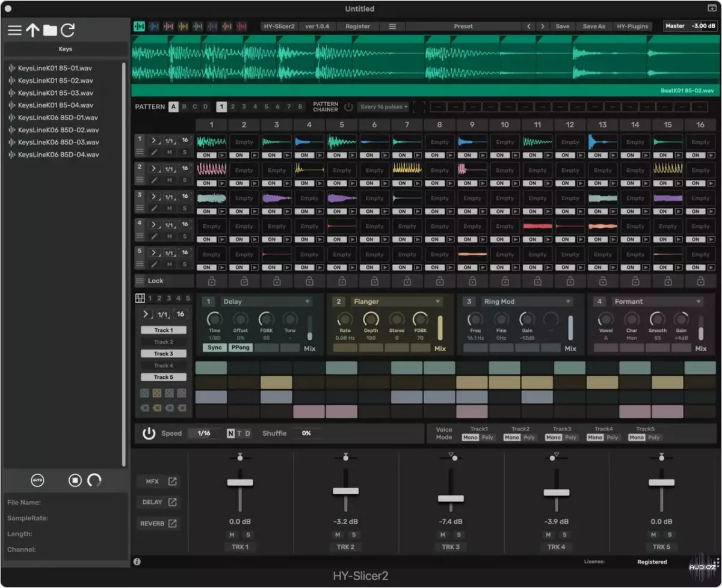Open the REVERB pop-out window icon

[173, 524]
